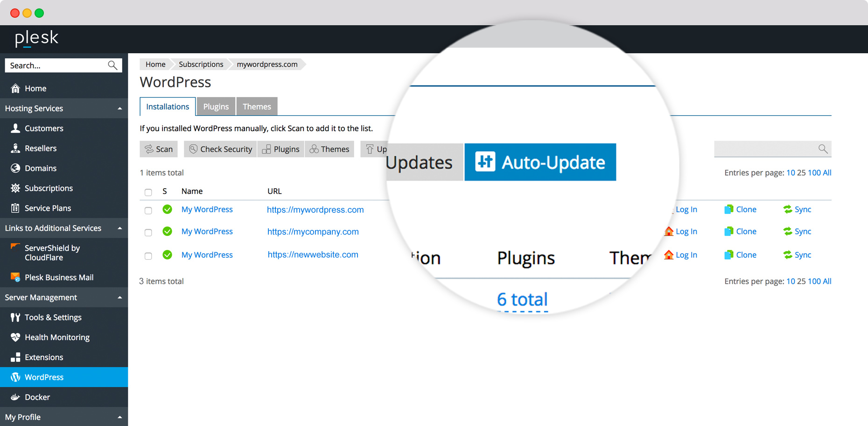Screen dimensions: 868x426
Task: Click Clone icon for mycompany.com row
Action: tap(728, 232)
